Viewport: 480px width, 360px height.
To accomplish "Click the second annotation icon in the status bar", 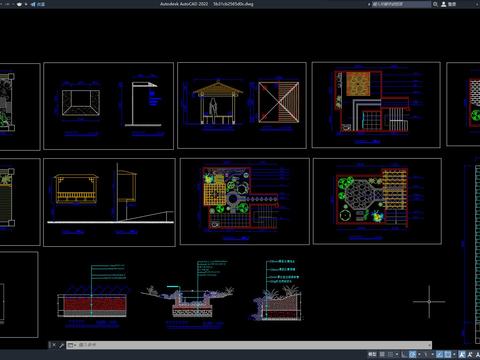I will [x=470, y=354].
